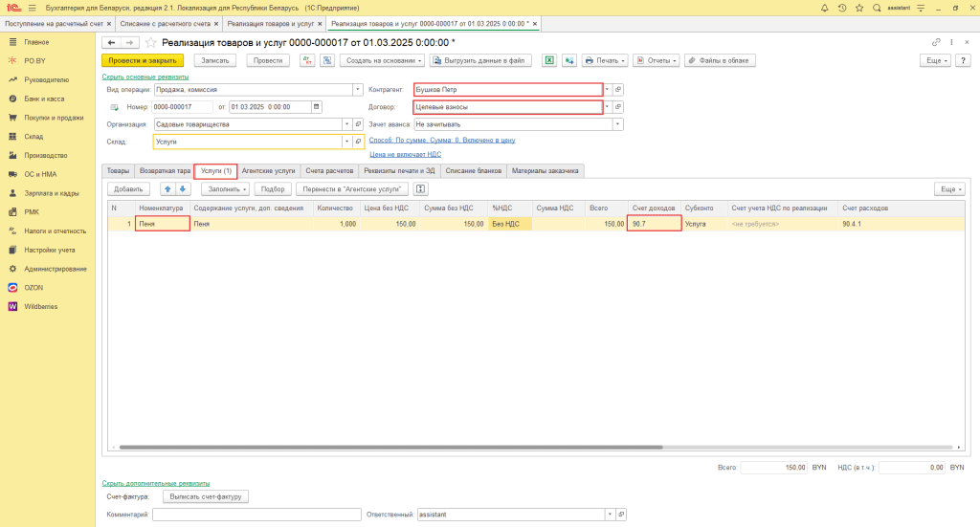980x527 pixels.
Task: Open Банк и касса section
Action: (44, 99)
